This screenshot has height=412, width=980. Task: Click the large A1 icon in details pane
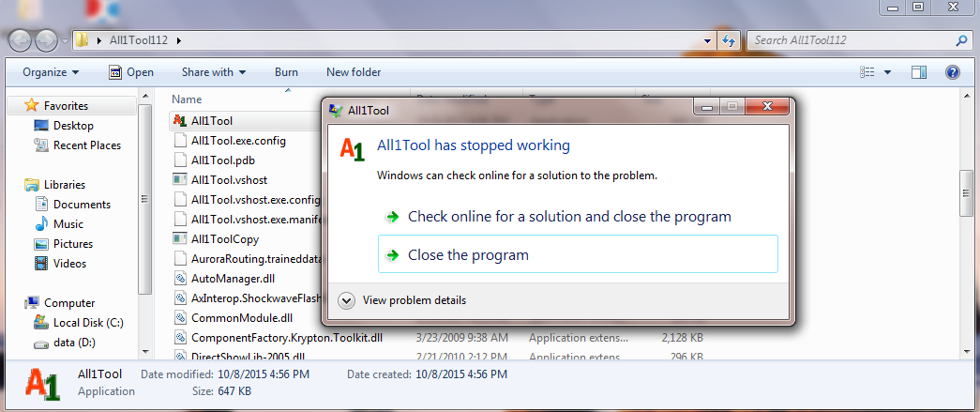tap(43, 385)
